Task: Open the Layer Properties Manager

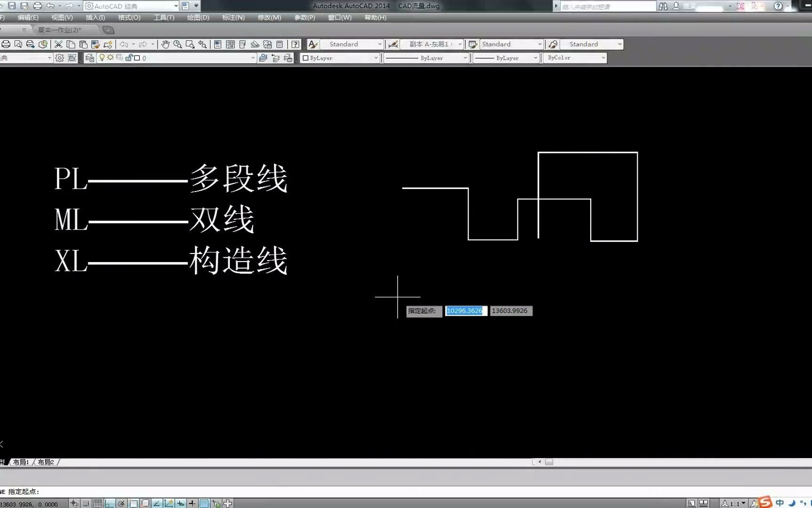Action: pos(90,58)
